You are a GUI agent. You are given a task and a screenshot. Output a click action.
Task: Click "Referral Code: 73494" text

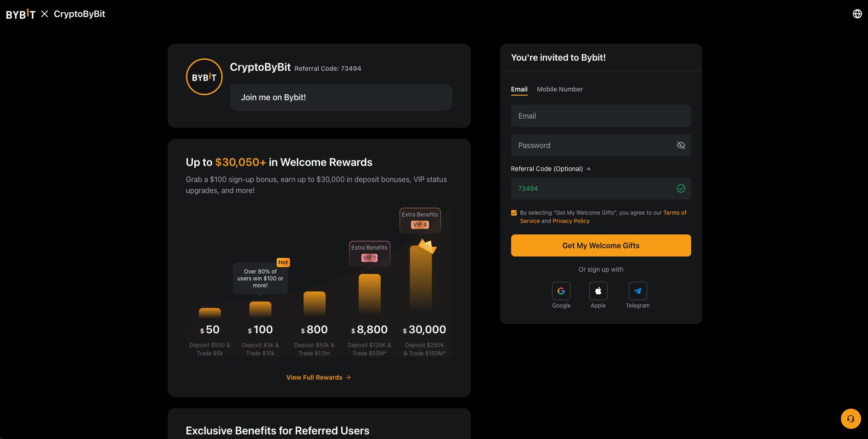click(328, 68)
